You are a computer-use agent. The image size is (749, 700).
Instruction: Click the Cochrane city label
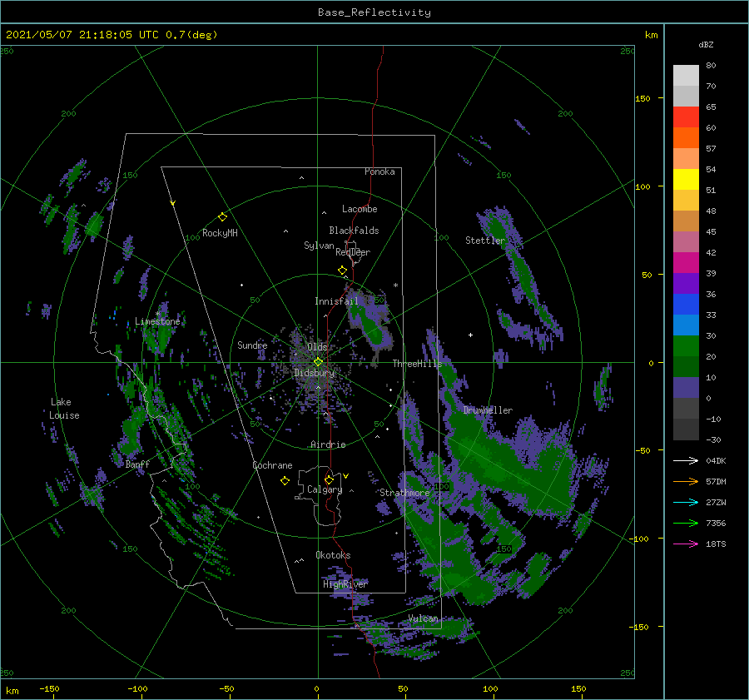[x=272, y=465]
